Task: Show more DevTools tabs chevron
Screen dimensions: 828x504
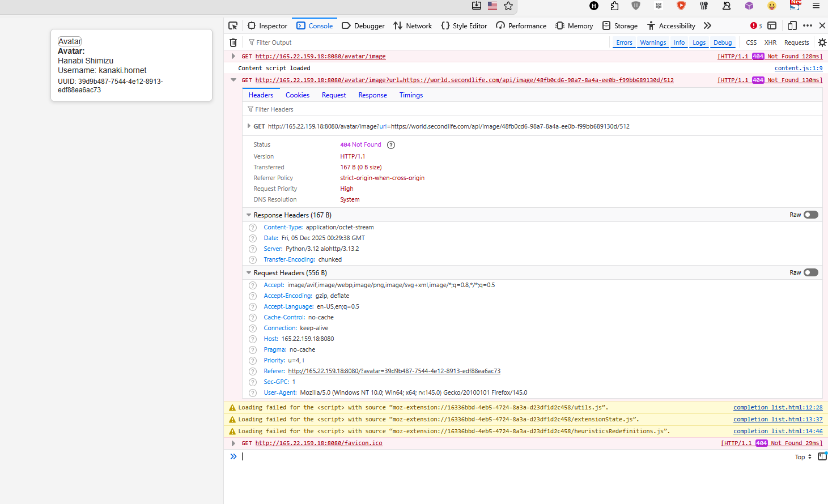Action: coord(707,25)
